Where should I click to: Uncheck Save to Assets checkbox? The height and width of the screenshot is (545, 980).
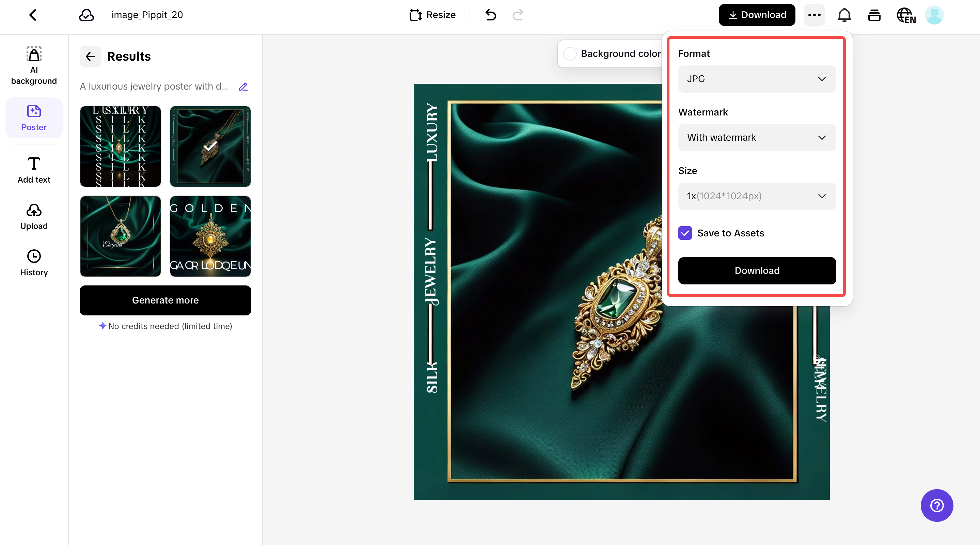(685, 233)
